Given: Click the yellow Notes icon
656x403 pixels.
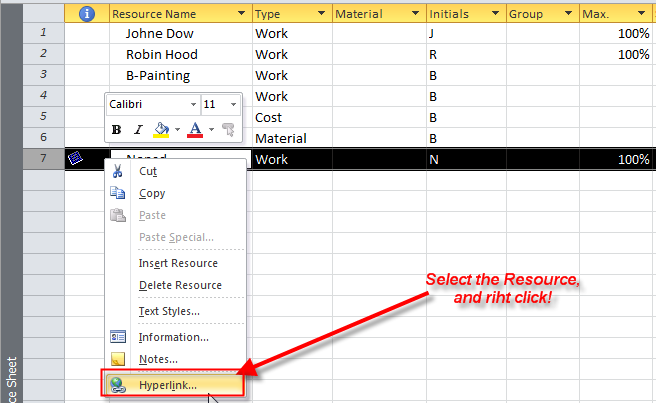Looking at the screenshot, I should pyautogui.click(x=118, y=359).
